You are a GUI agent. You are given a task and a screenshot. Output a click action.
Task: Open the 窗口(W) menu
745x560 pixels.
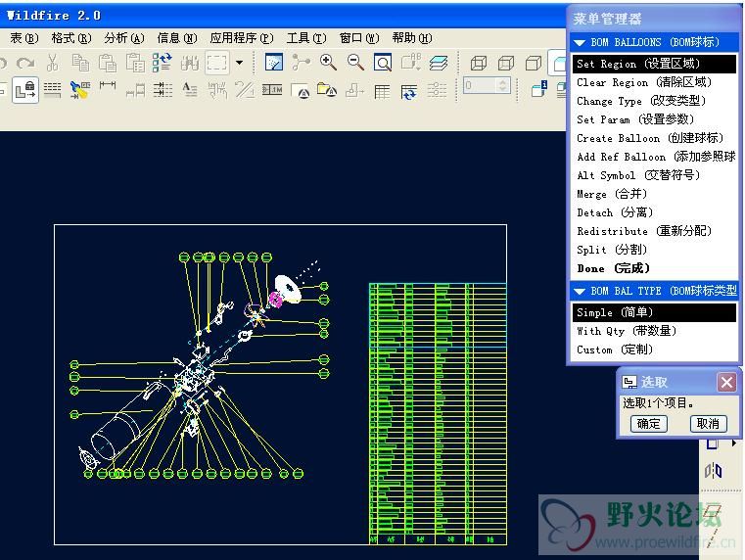point(359,38)
